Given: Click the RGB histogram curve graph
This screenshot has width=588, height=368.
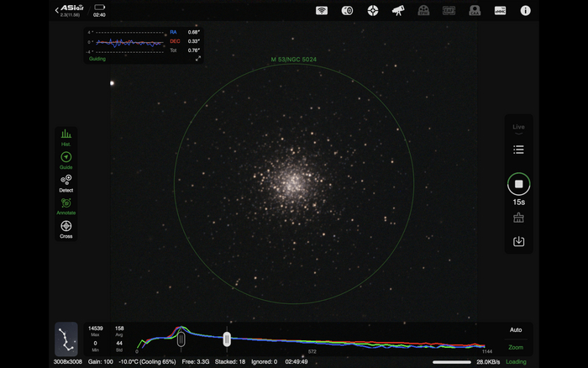Looking at the screenshot, I should [x=312, y=339].
